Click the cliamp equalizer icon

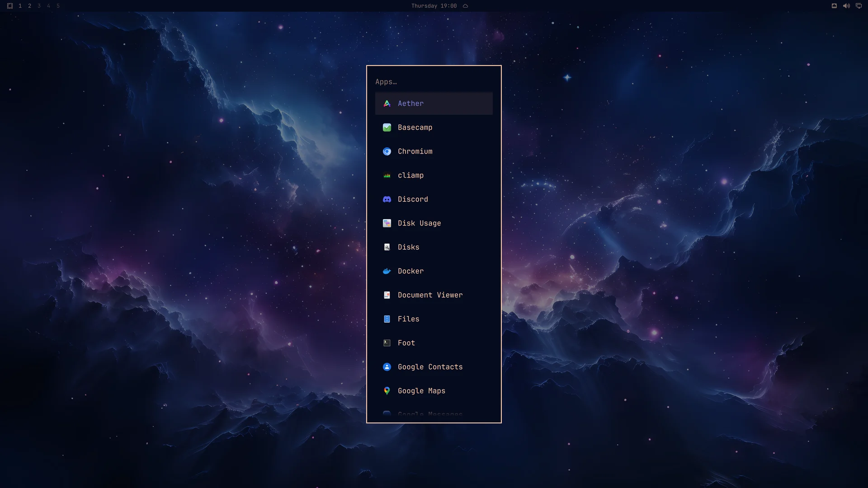pyautogui.click(x=387, y=175)
